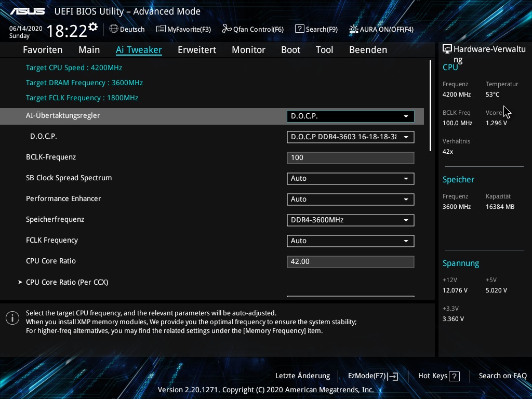Click the Verhältnis value 42x
This screenshot has height=399, width=532.
(x=447, y=152)
